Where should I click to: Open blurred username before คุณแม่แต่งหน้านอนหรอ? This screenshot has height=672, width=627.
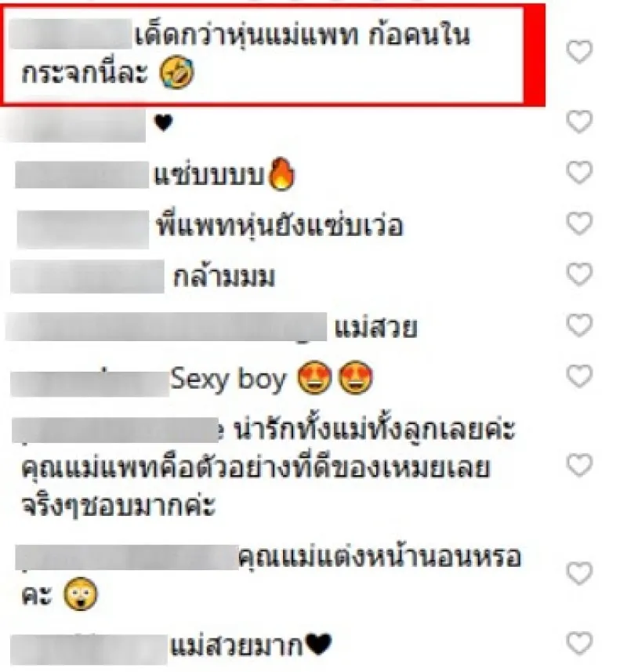pyautogui.click(x=127, y=558)
